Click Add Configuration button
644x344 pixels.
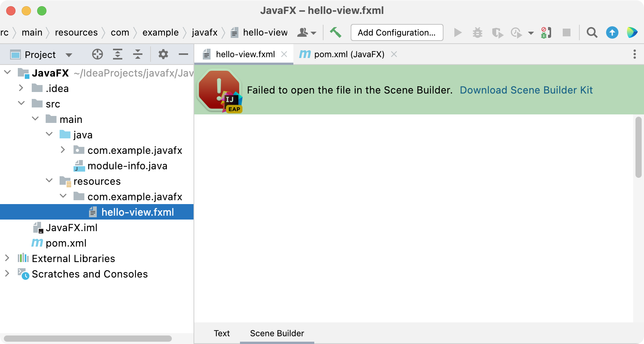[x=397, y=32]
